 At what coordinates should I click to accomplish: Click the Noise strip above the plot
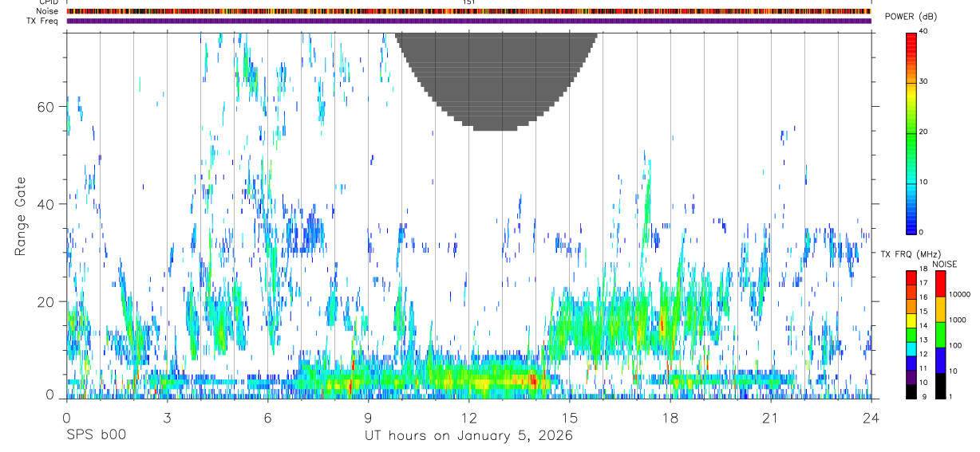(x=468, y=11)
